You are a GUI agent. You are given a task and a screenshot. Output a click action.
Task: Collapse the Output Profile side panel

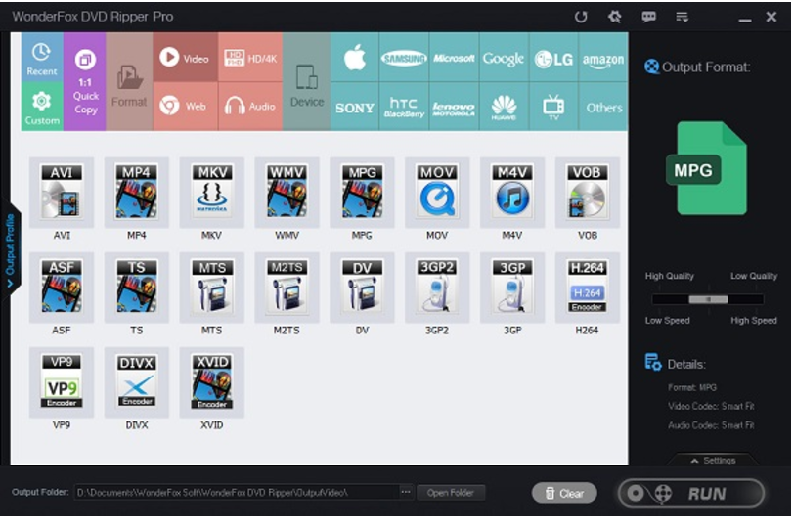(x=10, y=251)
